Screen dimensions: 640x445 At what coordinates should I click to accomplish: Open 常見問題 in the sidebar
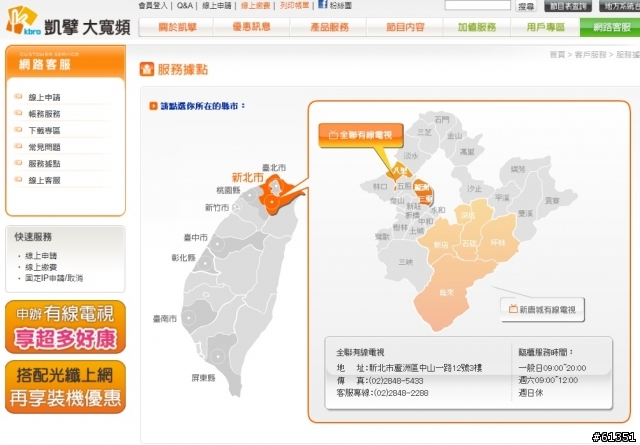point(44,147)
